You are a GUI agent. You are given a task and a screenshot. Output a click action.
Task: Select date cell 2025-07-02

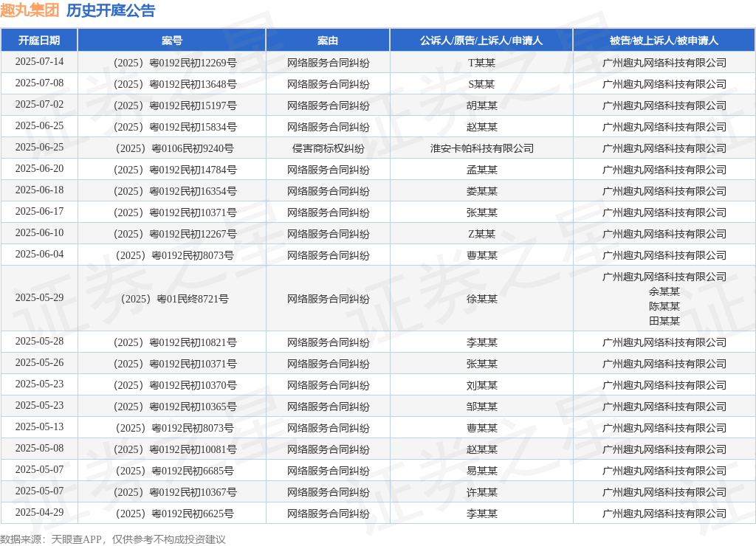pyautogui.click(x=39, y=104)
